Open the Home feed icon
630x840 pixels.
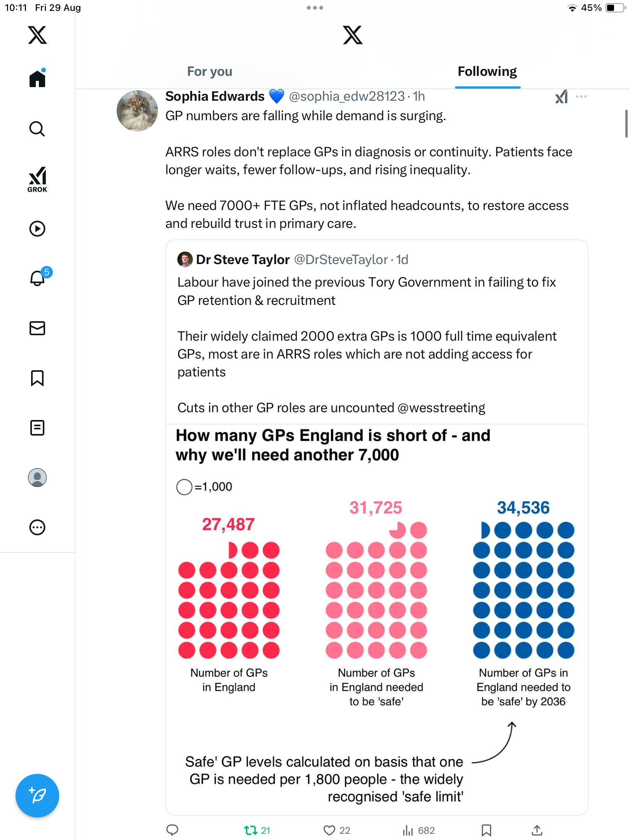click(37, 79)
